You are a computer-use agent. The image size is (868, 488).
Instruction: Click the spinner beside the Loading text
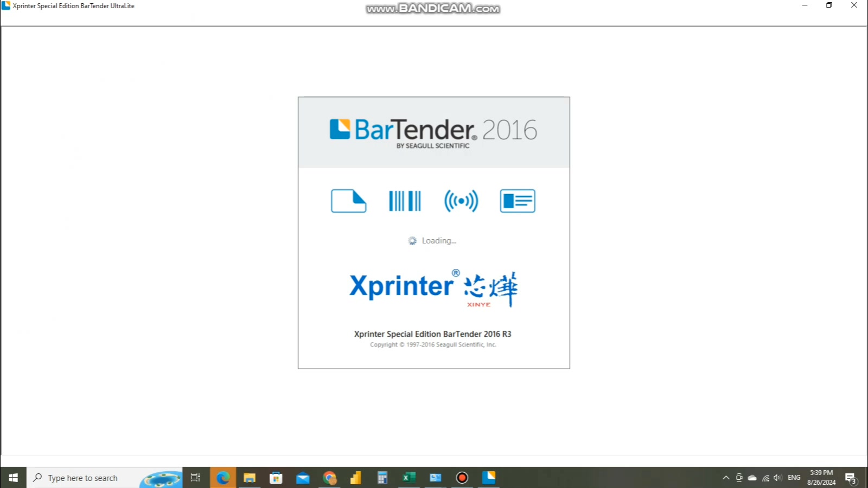(412, 241)
